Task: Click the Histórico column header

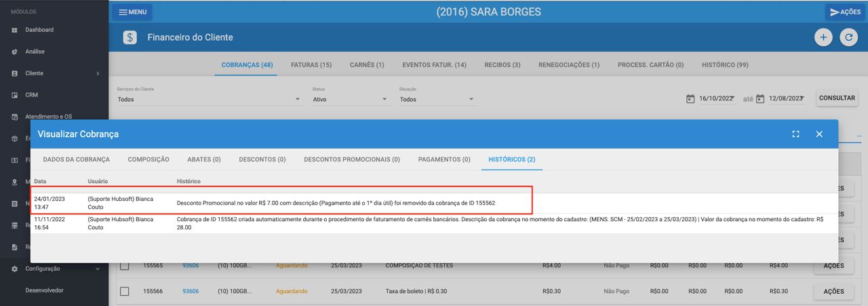Action: click(189, 181)
